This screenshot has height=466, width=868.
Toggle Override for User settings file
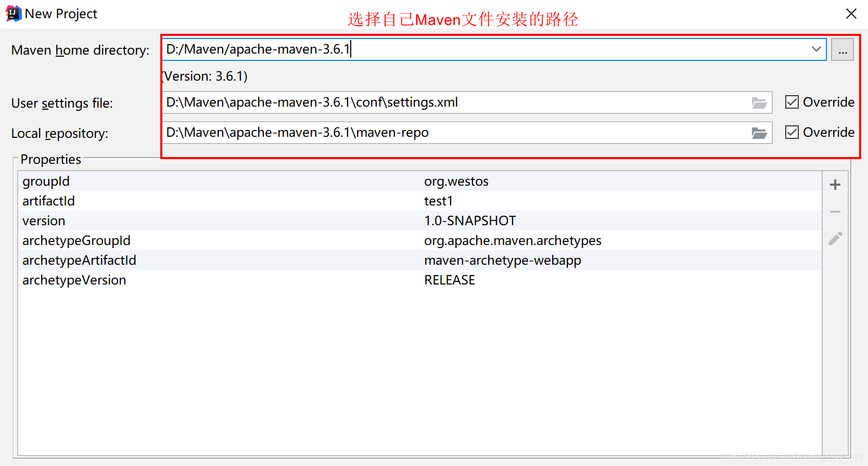pos(792,102)
